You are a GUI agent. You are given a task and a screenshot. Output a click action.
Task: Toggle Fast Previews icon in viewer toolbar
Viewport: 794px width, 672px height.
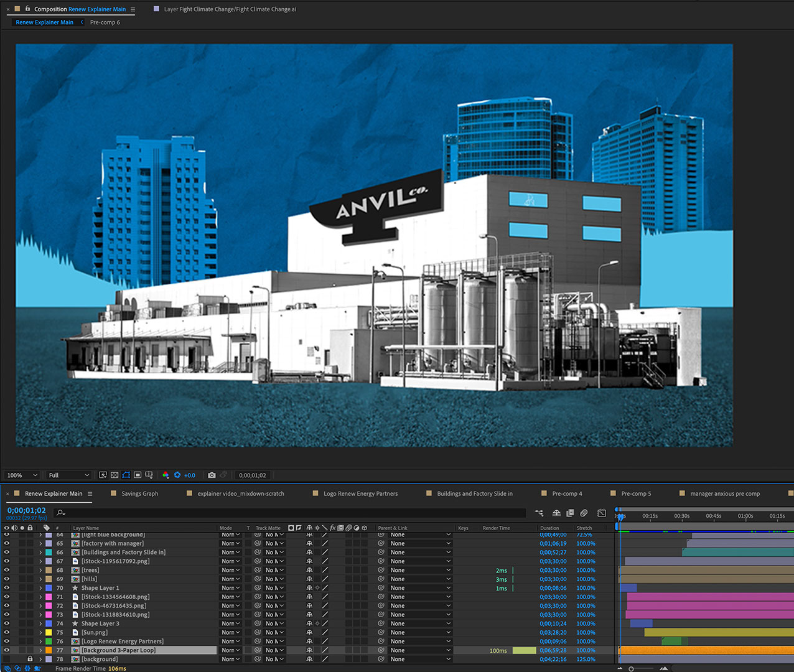coord(103,475)
